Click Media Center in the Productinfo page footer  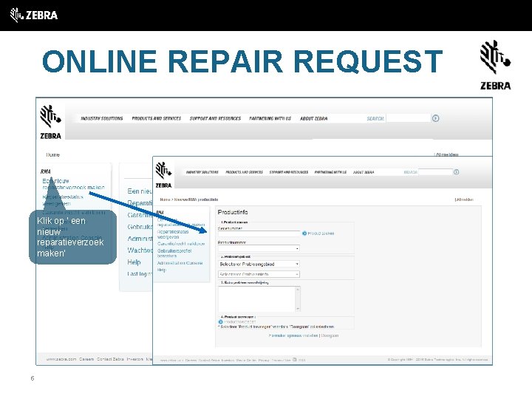[246, 361]
